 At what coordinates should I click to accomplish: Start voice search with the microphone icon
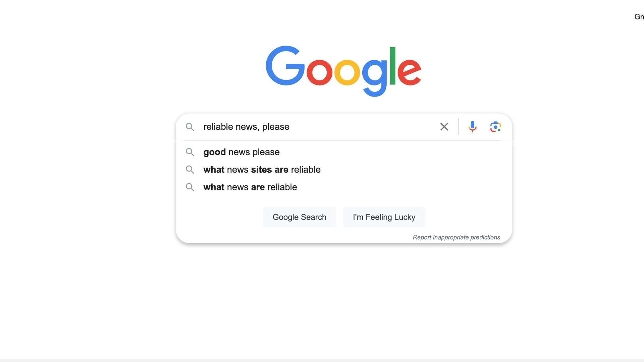click(x=472, y=127)
